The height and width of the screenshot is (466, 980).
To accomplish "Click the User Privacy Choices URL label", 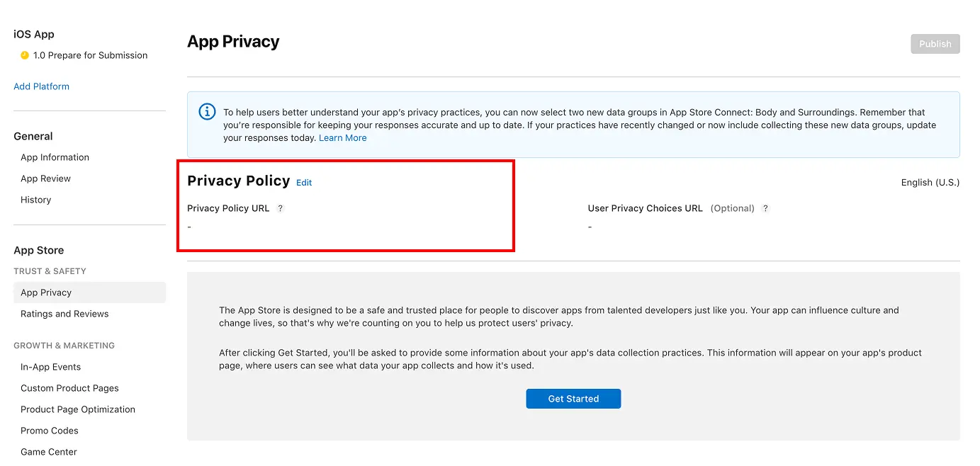I will pos(645,209).
